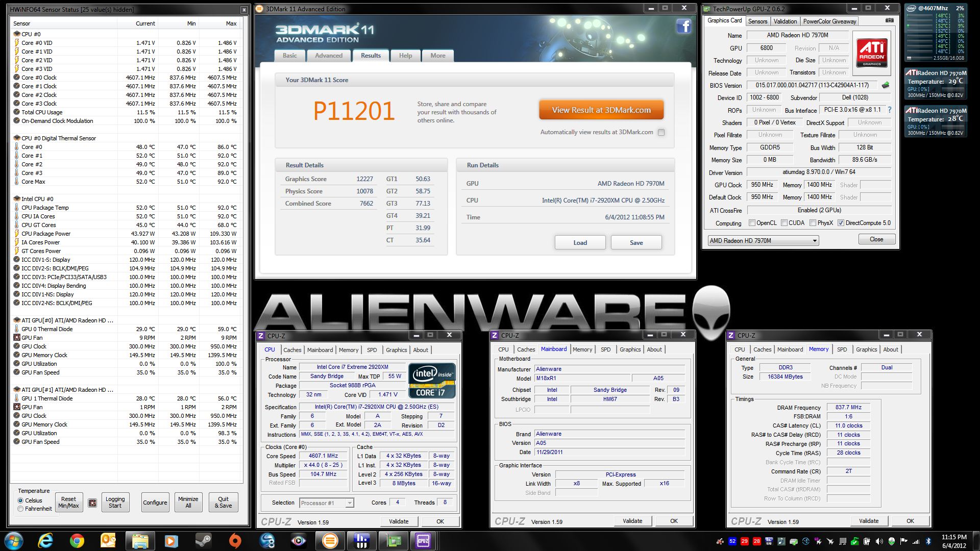
Task: Click the Facebook icon in 3DMark 11
Action: coord(684,26)
